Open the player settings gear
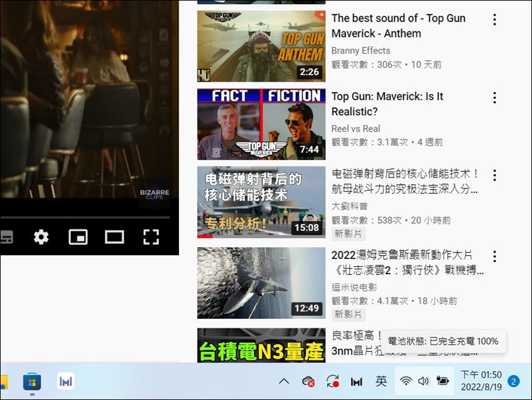The height and width of the screenshot is (400, 532). point(41,237)
